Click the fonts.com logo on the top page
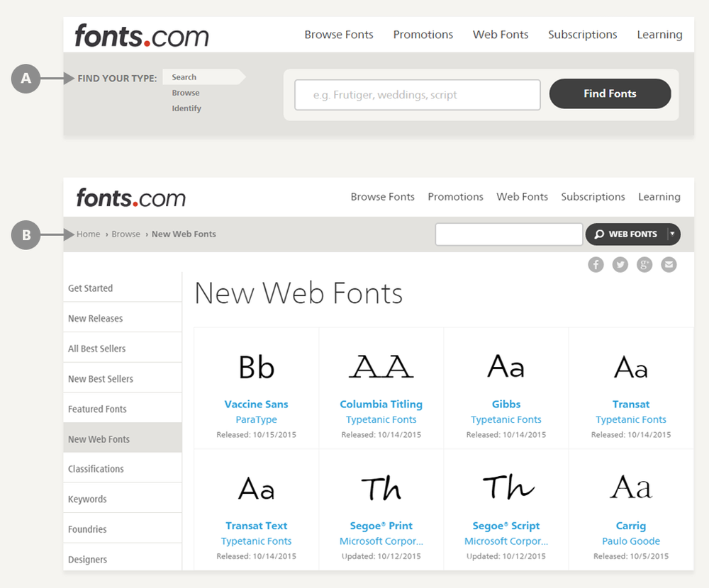709x588 pixels. pos(140,35)
